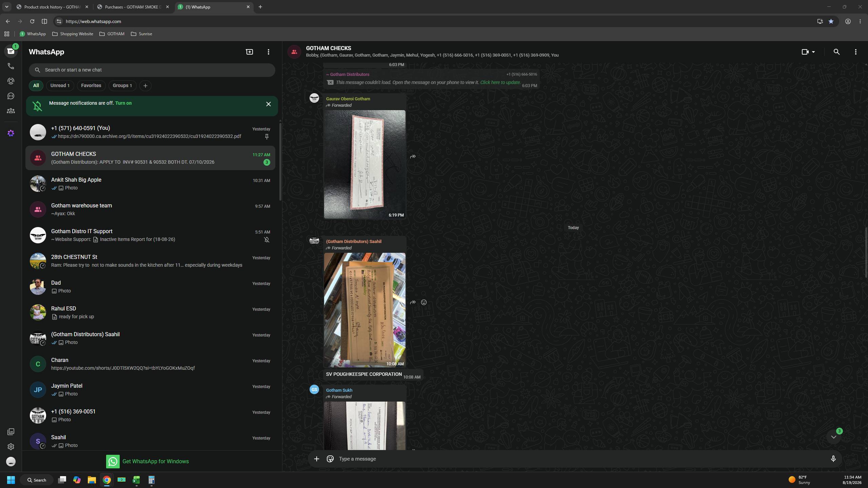Filter chats by Unread 1
This screenshot has width=868, height=488.
[x=60, y=85]
